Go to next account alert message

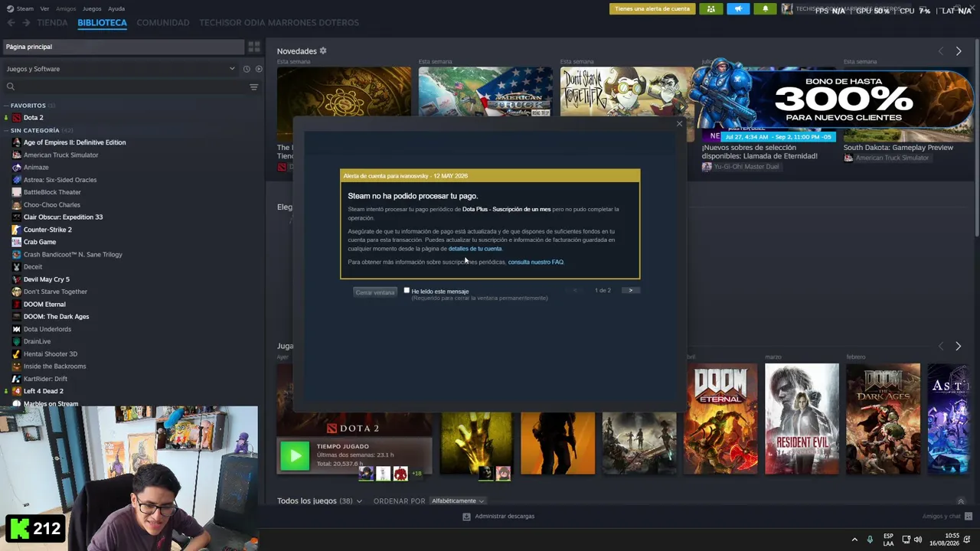(x=630, y=291)
